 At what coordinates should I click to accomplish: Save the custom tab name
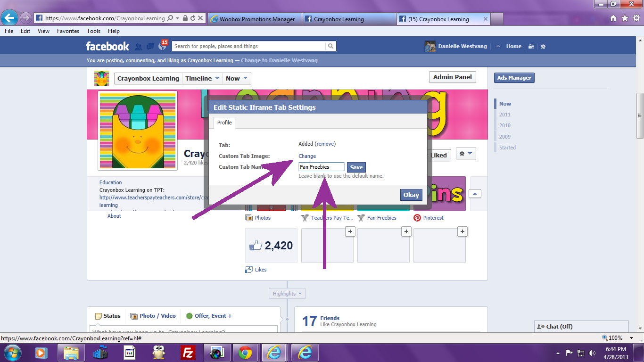click(x=356, y=167)
